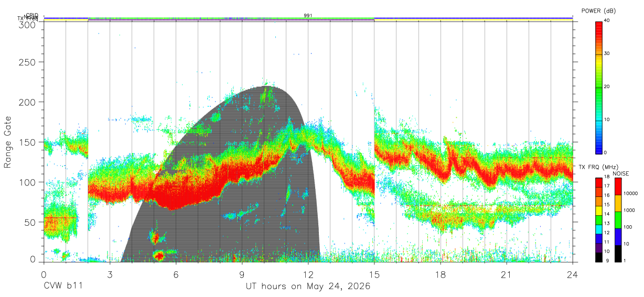Screen dimensions: 644x297
Task: Click the '17' label on the TX FRQ scale
Action: (x=607, y=185)
